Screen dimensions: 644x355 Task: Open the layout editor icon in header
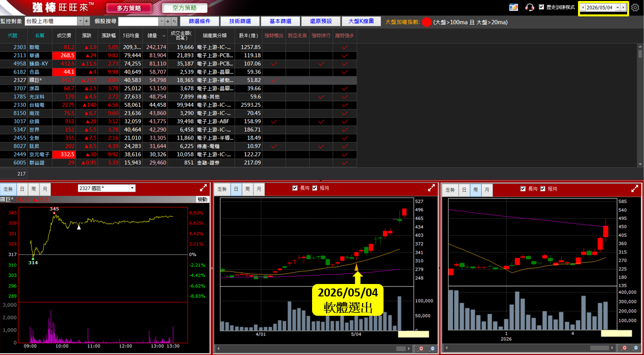pos(514,7)
